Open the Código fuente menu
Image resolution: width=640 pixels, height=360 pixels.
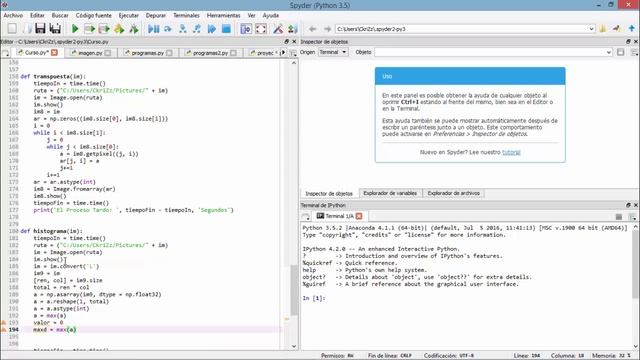[93, 15]
